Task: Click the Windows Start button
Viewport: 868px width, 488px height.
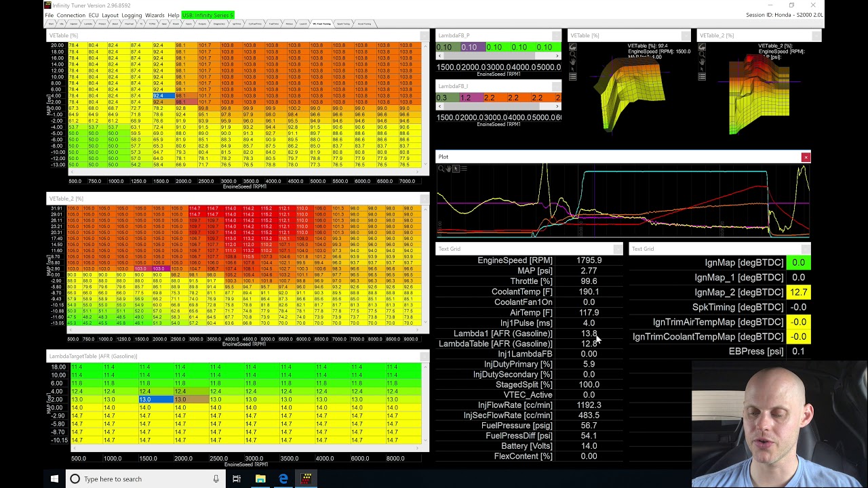Action: 54,479
